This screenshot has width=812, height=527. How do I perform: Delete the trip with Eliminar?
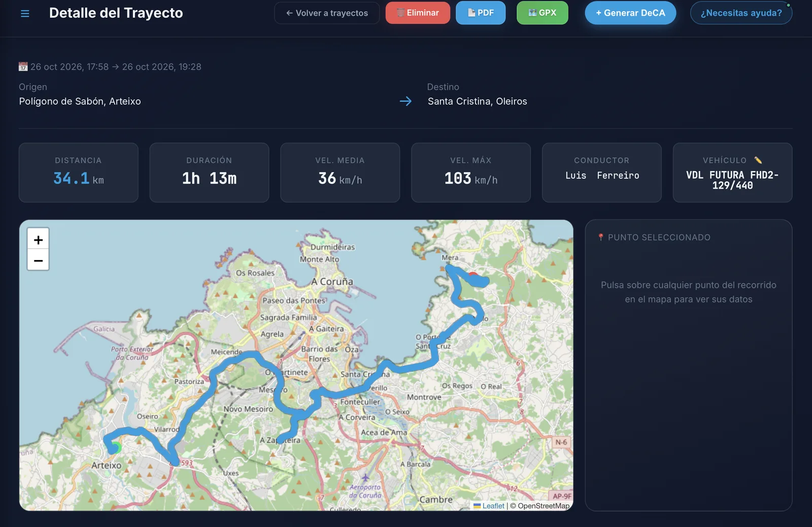pos(418,13)
